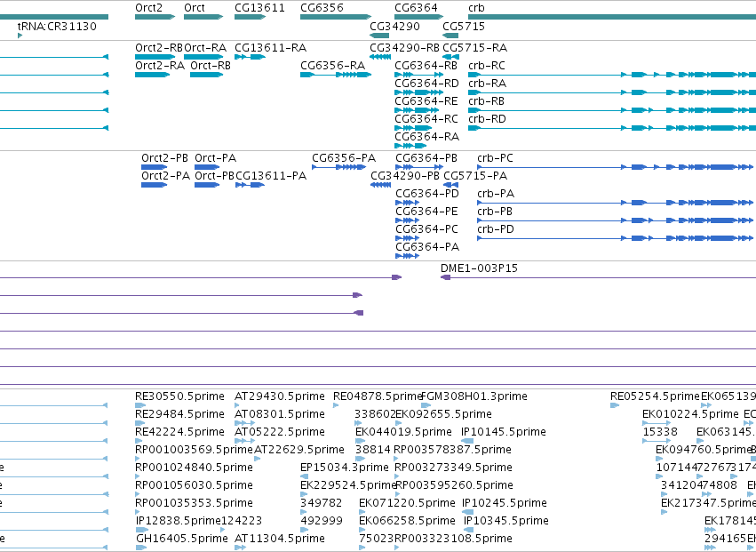
Task: Open the CG6356 gene label
Action: (x=322, y=8)
